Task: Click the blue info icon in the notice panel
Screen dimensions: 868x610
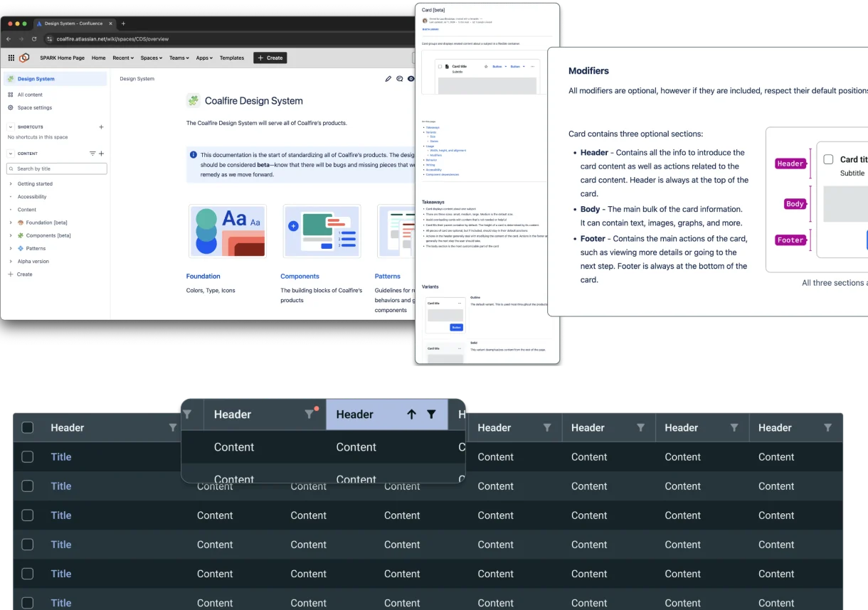Action: tap(194, 155)
